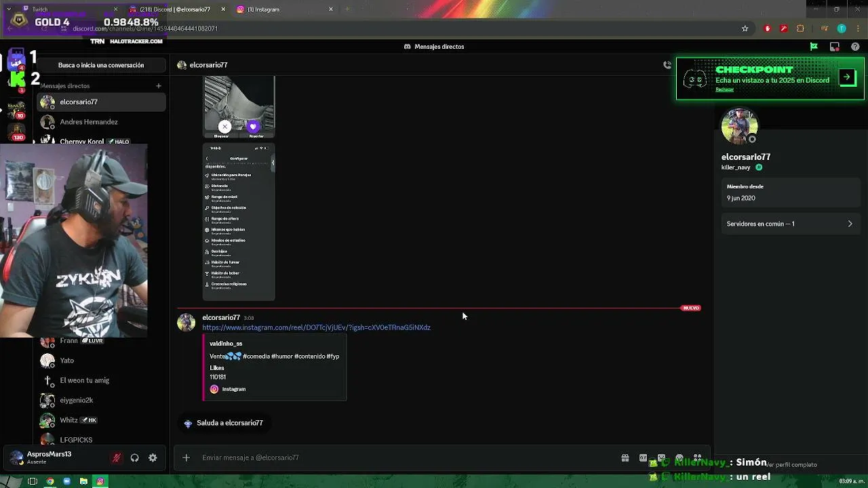868x488 pixels.
Task: Open the media control playlist icon
Action: (825, 28)
